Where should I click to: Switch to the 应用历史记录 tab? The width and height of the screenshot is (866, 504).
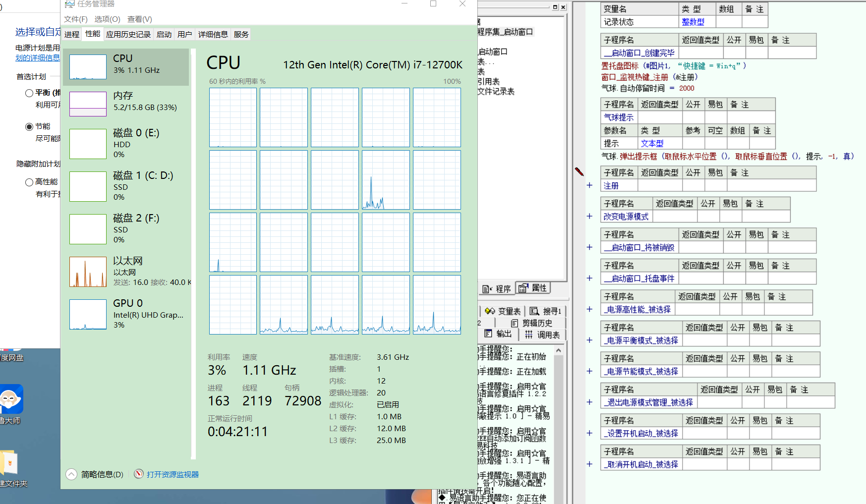128,34
